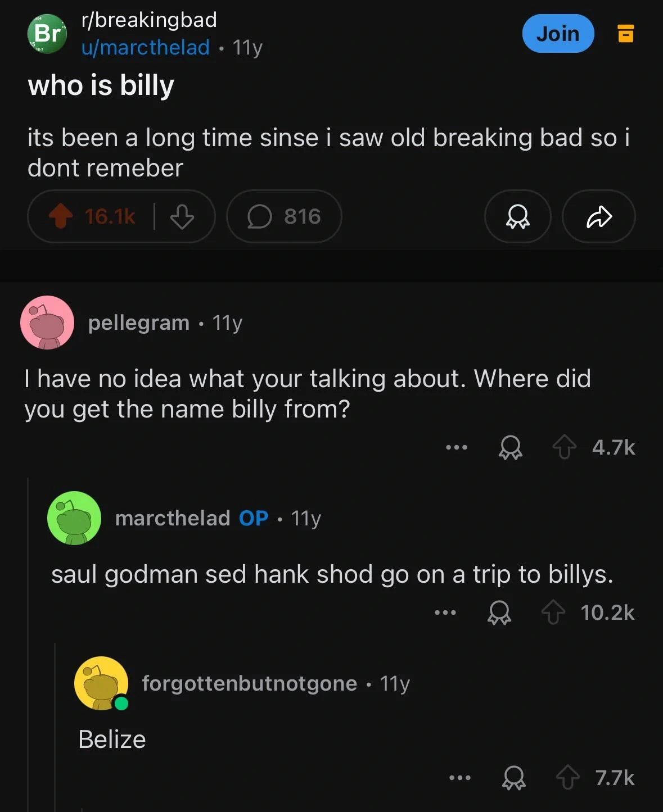Click the r/breakingbad subreddit avatar
Screen dimensions: 663x812
click(x=47, y=34)
